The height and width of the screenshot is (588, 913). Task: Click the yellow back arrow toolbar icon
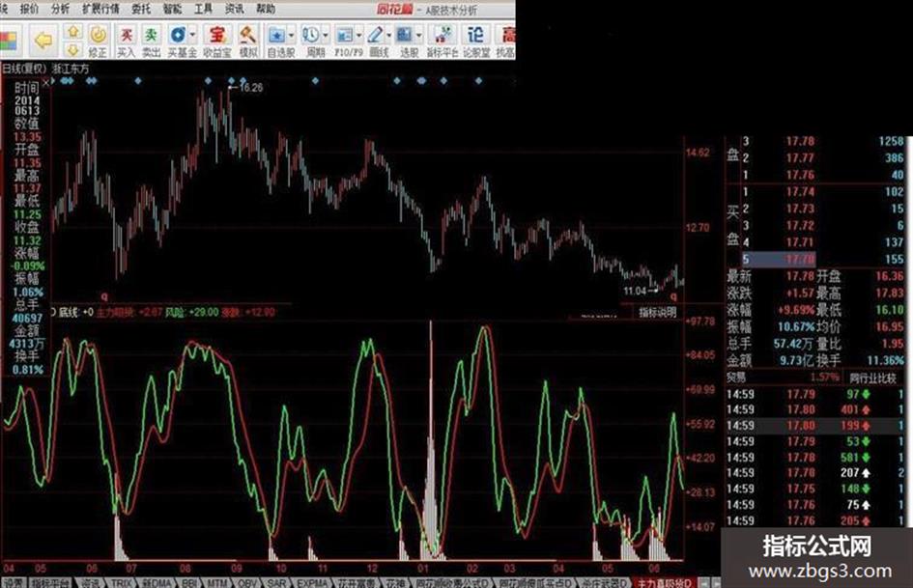[x=43, y=41]
